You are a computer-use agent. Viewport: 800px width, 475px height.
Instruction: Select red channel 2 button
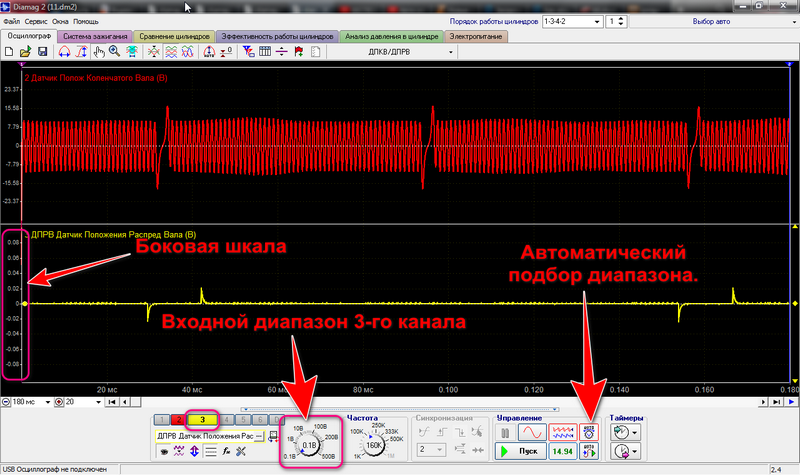pos(179,420)
